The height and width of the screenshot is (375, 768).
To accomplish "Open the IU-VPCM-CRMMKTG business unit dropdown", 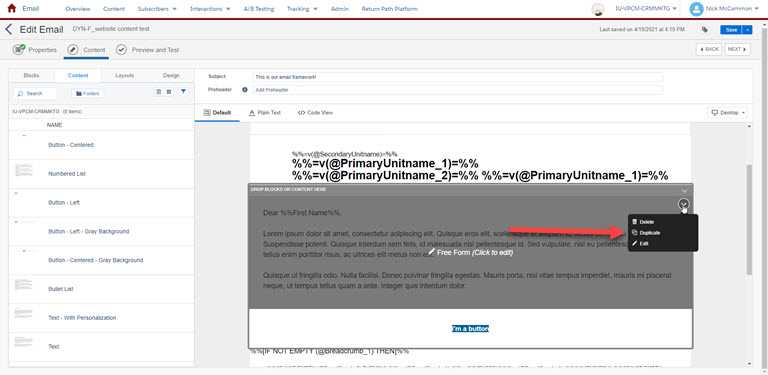I will point(646,8).
